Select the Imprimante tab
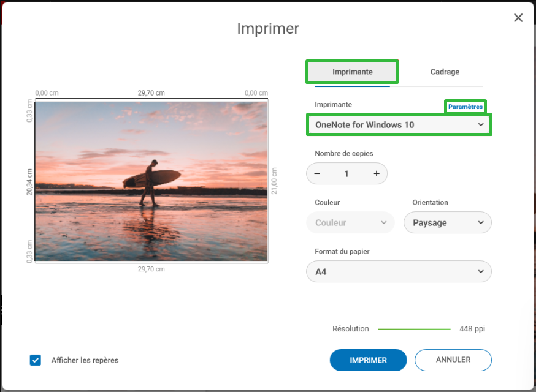 [x=352, y=72]
